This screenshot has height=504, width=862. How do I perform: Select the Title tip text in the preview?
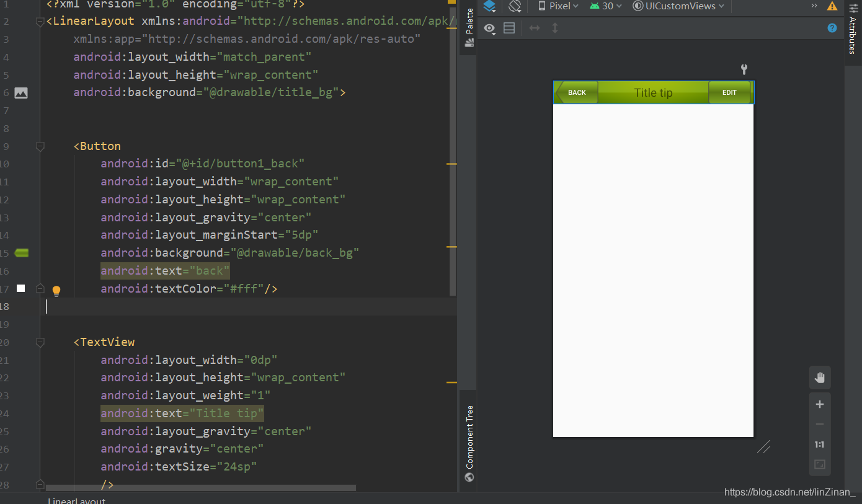point(653,93)
